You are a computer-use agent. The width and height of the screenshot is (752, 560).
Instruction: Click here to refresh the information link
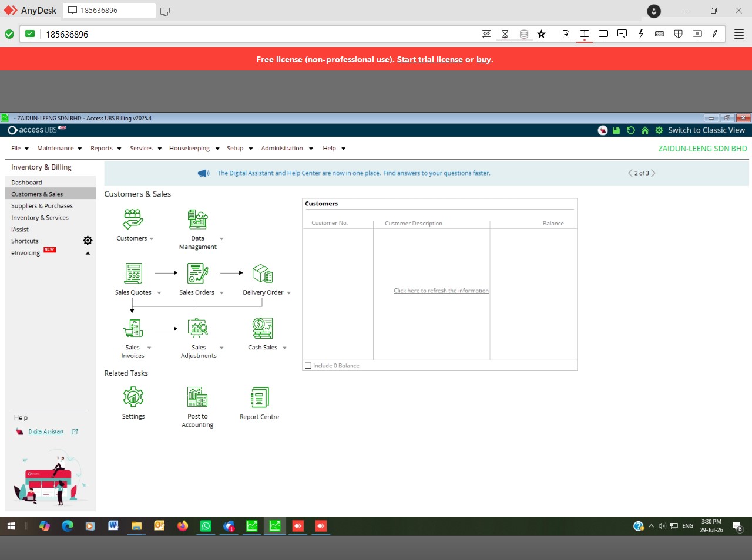[441, 291]
